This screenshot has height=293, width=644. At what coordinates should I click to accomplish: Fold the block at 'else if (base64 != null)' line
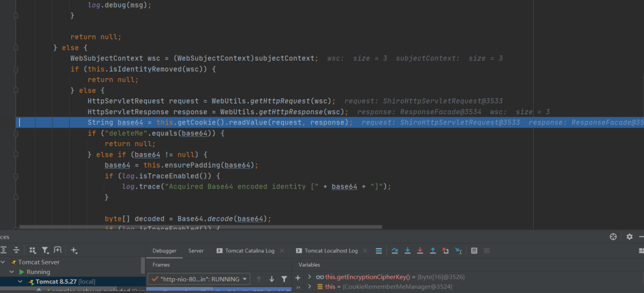tap(16, 154)
